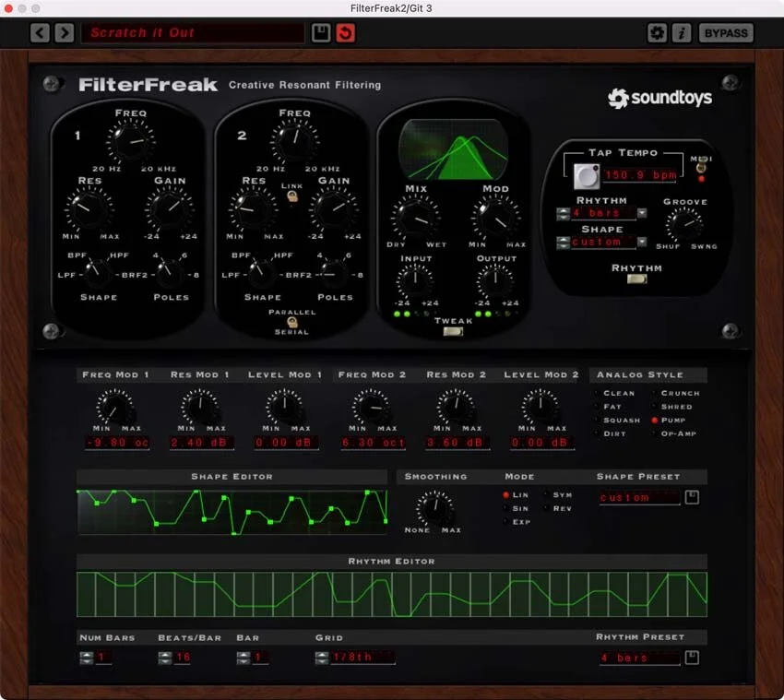Go to next preset with right arrow

coord(64,33)
